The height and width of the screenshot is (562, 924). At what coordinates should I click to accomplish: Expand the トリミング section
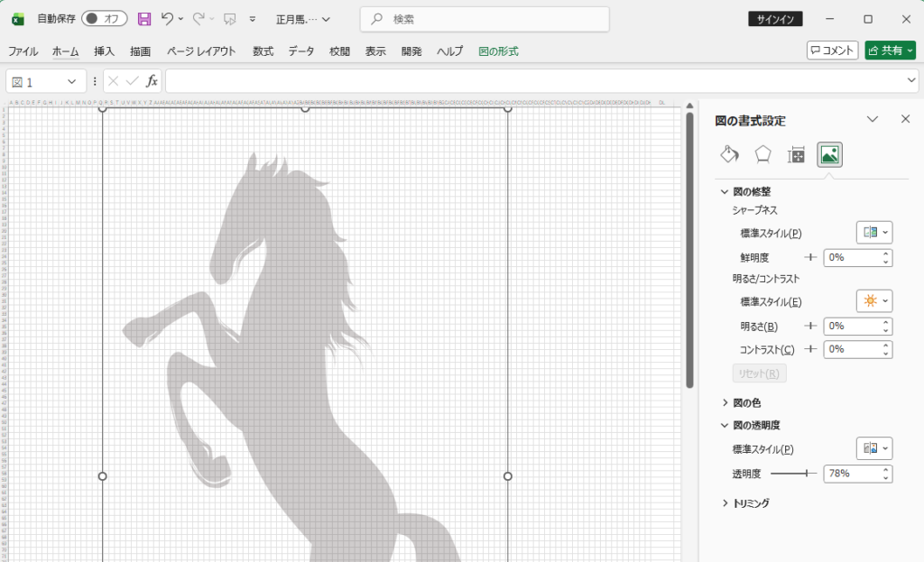[x=749, y=503]
